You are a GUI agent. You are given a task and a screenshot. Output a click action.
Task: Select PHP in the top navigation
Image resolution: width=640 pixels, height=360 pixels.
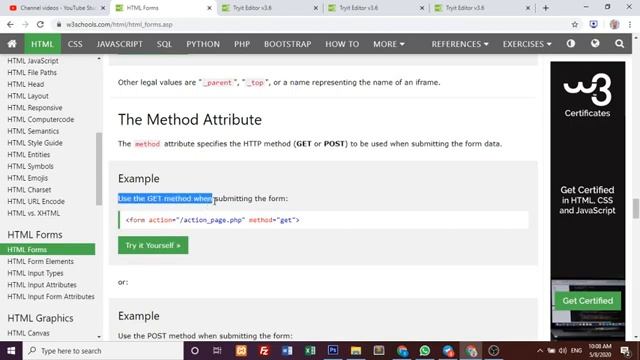point(242,44)
